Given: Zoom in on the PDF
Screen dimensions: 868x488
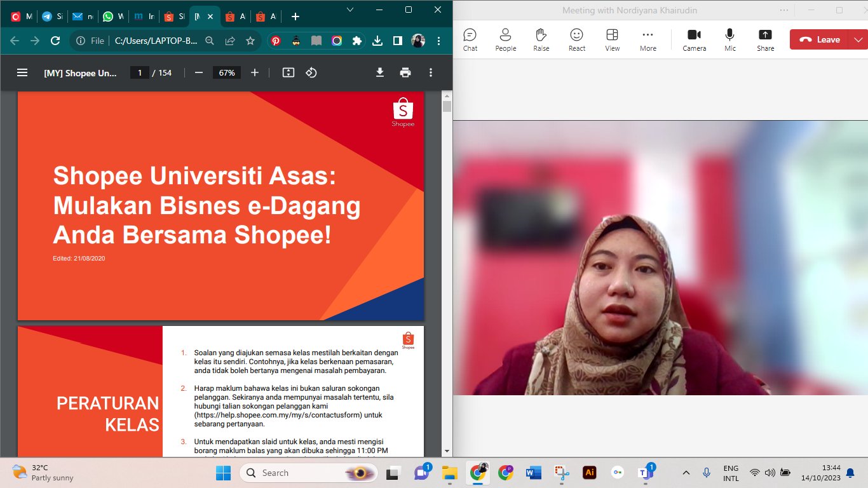Looking at the screenshot, I should [x=255, y=72].
